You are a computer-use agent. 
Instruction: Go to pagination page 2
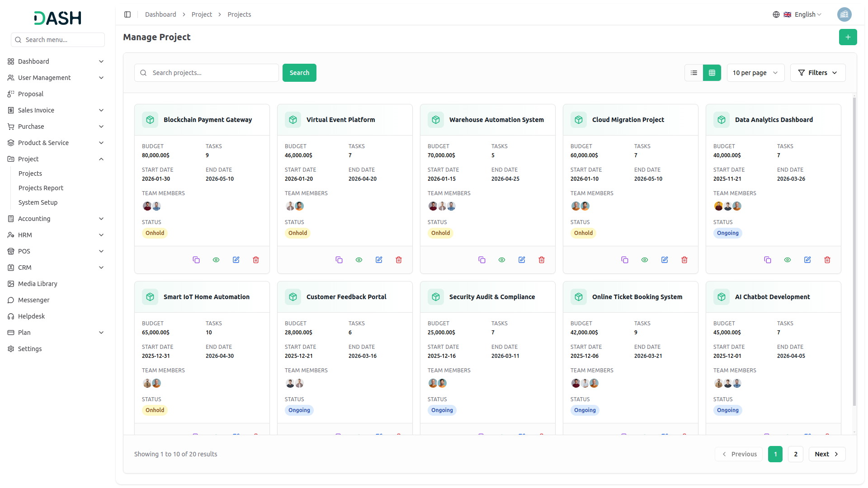click(x=795, y=454)
